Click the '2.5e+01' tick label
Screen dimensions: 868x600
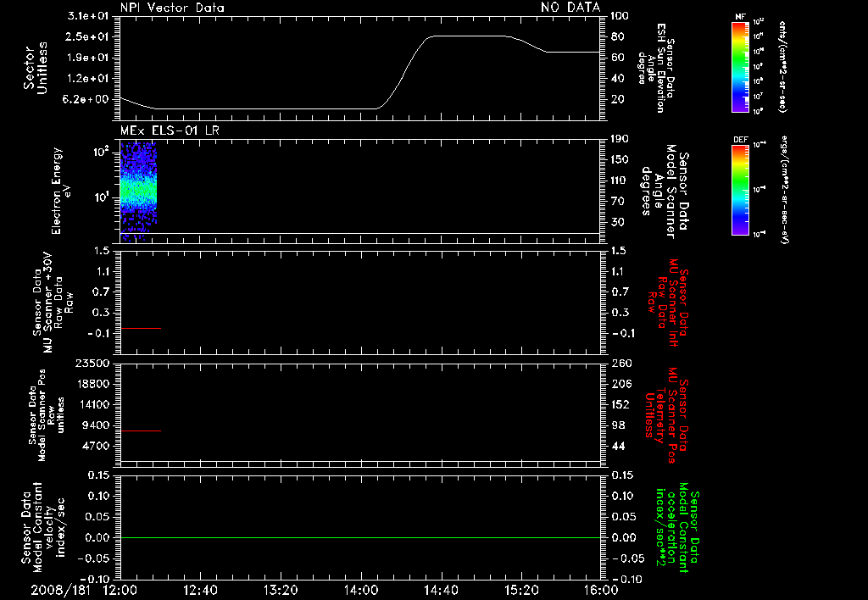[88, 36]
